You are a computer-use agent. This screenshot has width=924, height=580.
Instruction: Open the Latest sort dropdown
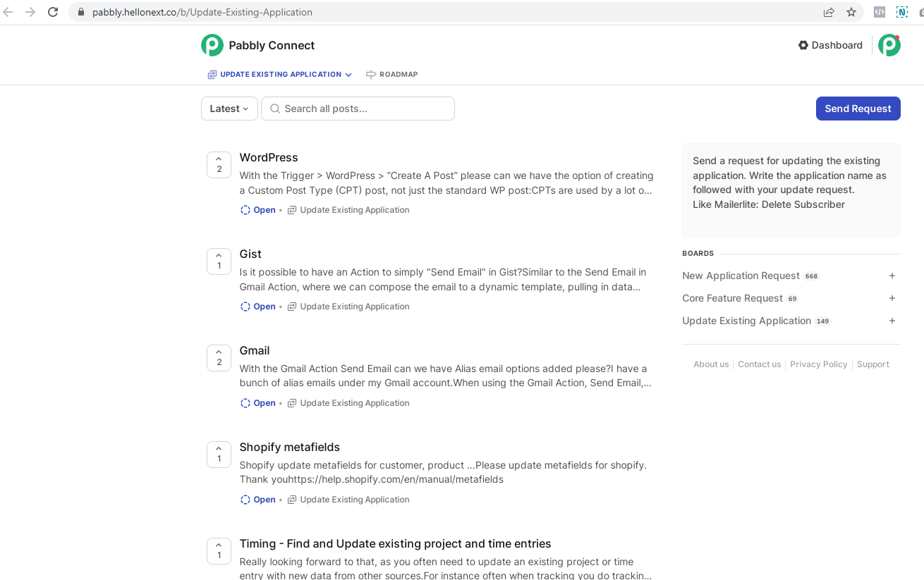pos(229,109)
